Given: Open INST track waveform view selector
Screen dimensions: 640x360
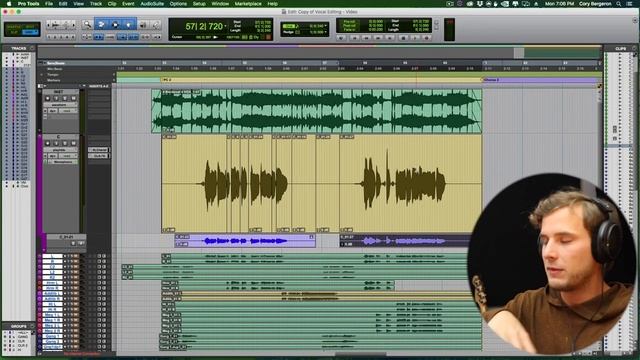Looking at the screenshot, I should (60, 104).
